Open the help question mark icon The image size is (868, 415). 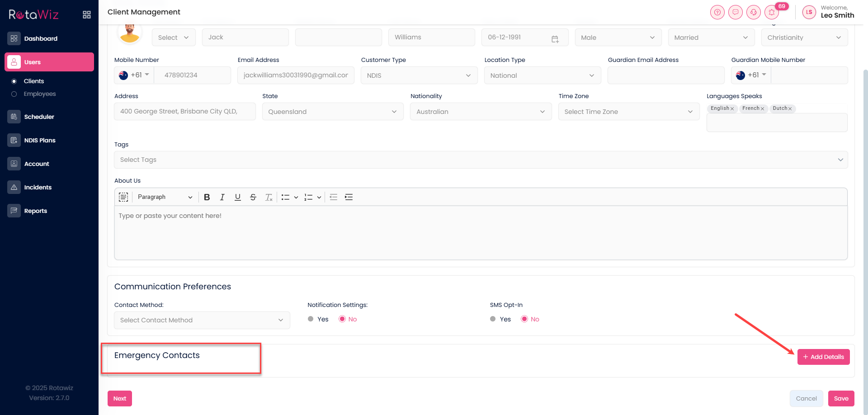pyautogui.click(x=717, y=12)
